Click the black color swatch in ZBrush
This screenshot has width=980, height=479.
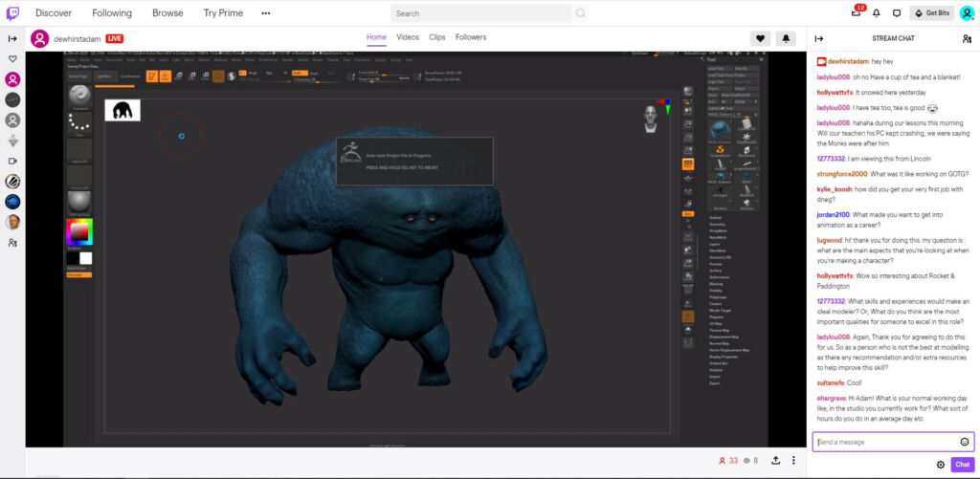73,258
